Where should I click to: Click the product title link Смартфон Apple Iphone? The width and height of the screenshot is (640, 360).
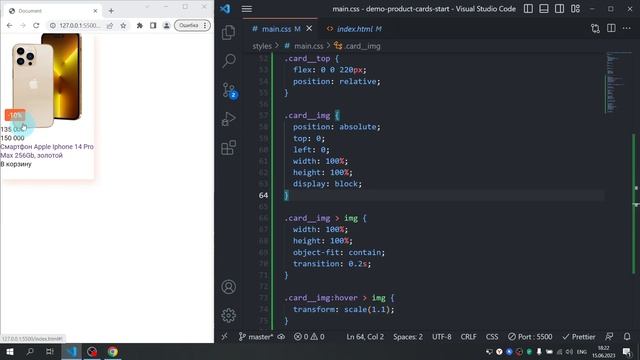pyautogui.click(x=47, y=151)
